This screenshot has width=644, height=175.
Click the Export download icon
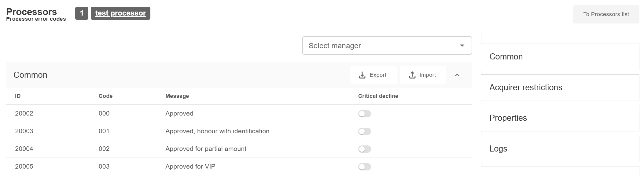pyautogui.click(x=362, y=75)
